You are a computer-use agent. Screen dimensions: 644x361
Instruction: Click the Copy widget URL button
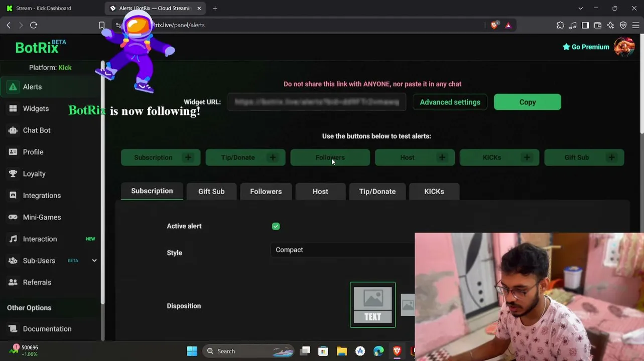coord(528,102)
